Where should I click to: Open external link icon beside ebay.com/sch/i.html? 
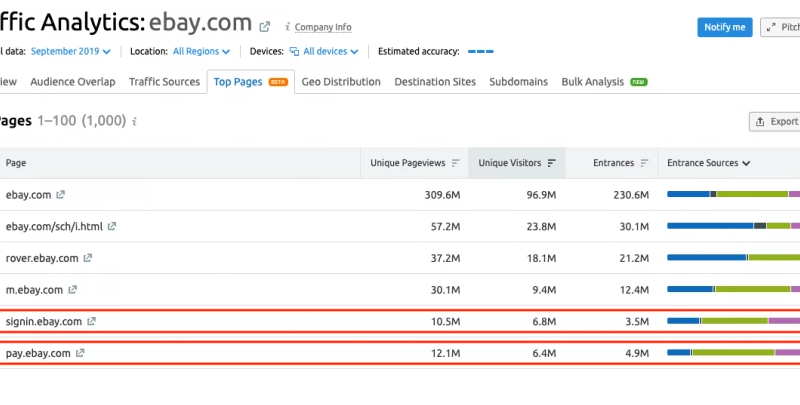pos(112,226)
